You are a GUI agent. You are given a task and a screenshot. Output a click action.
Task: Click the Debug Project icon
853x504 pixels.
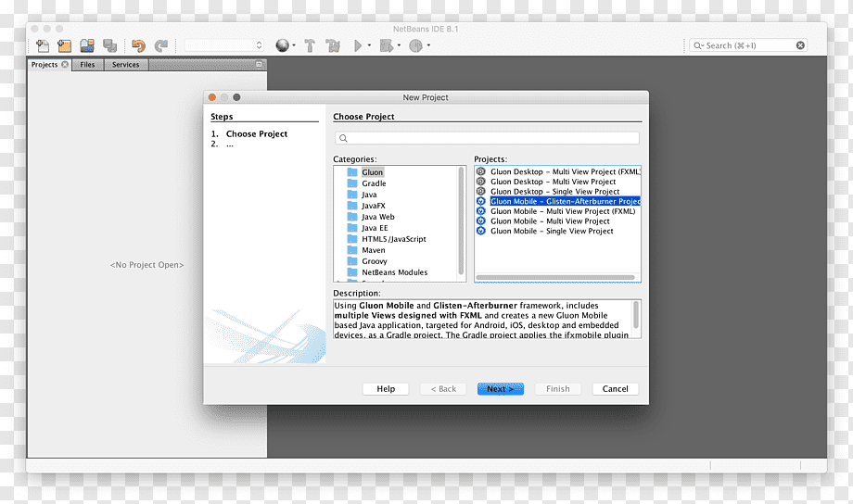click(x=387, y=45)
